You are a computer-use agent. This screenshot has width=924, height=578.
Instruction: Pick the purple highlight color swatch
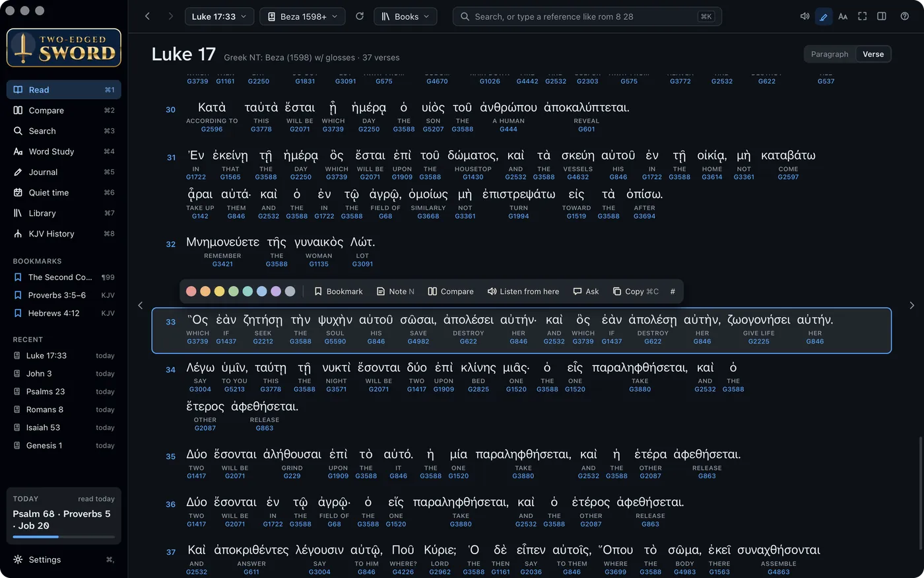coord(275,291)
